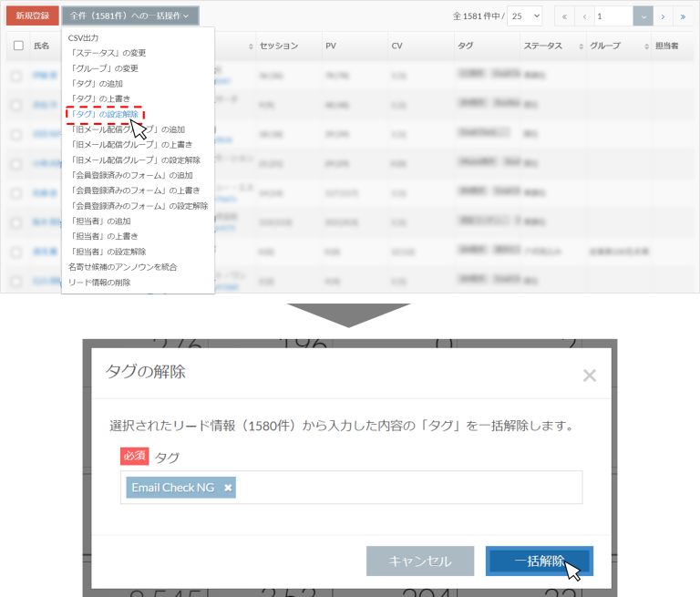Click the CV column header
700x597 pixels.
[396, 46]
